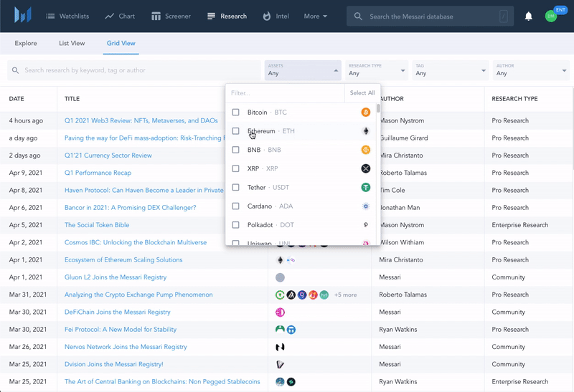Click the XRP coin icon in dropdown
This screenshot has height=392, width=574.
click(366, 168)
